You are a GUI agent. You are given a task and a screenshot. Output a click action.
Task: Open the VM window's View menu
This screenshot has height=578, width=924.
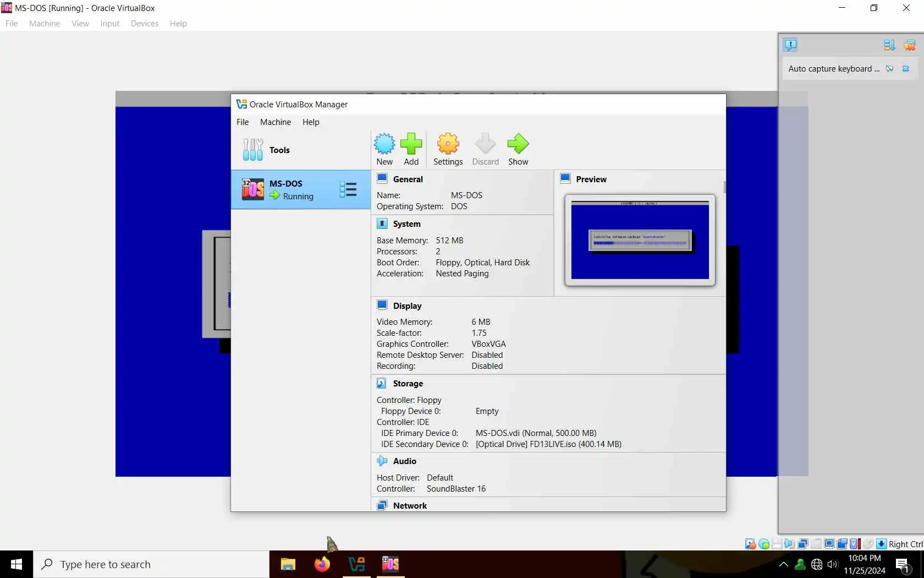coord(80,24)
